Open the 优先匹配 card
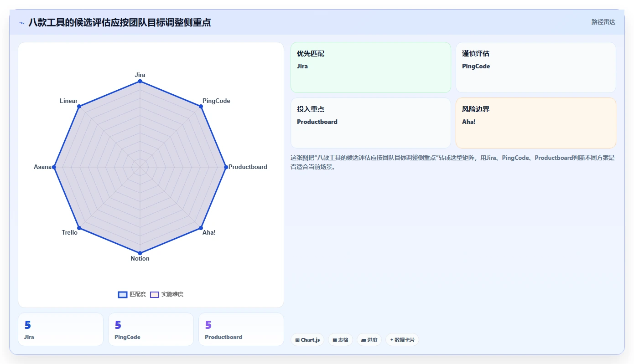634x364 pixels. (x=370, y=67)
